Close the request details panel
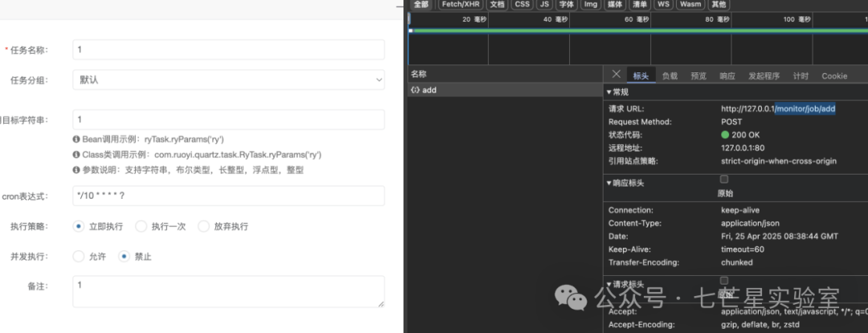The image size is (868, 333). pyautogui.click(x=616, y=74)
